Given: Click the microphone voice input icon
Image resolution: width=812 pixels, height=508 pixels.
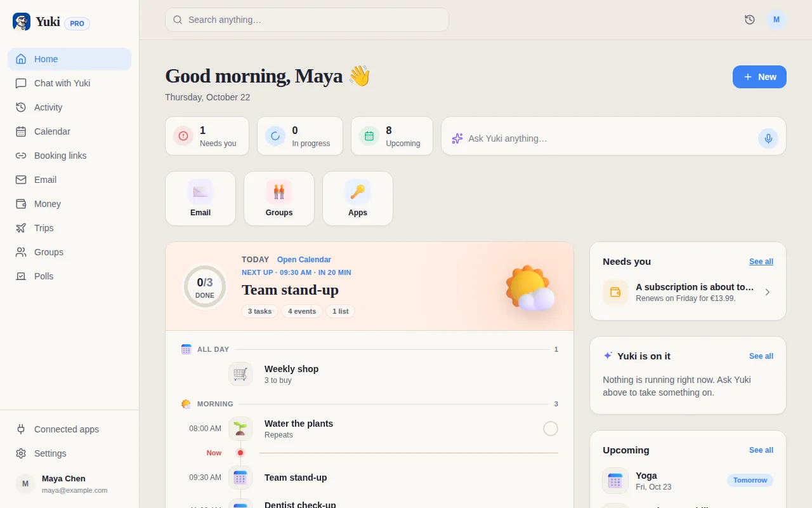Looking at the screenshot, I should (768, 138).
